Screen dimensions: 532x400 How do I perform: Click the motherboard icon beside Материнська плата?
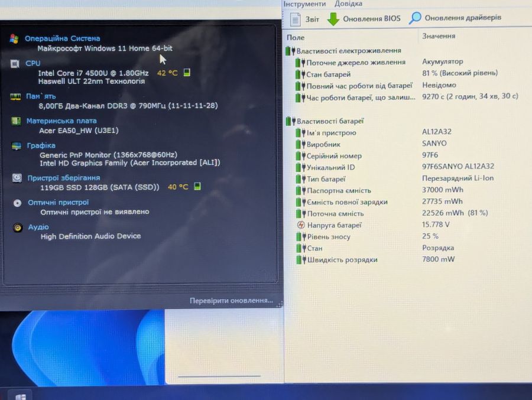click(x=16, y=121)
